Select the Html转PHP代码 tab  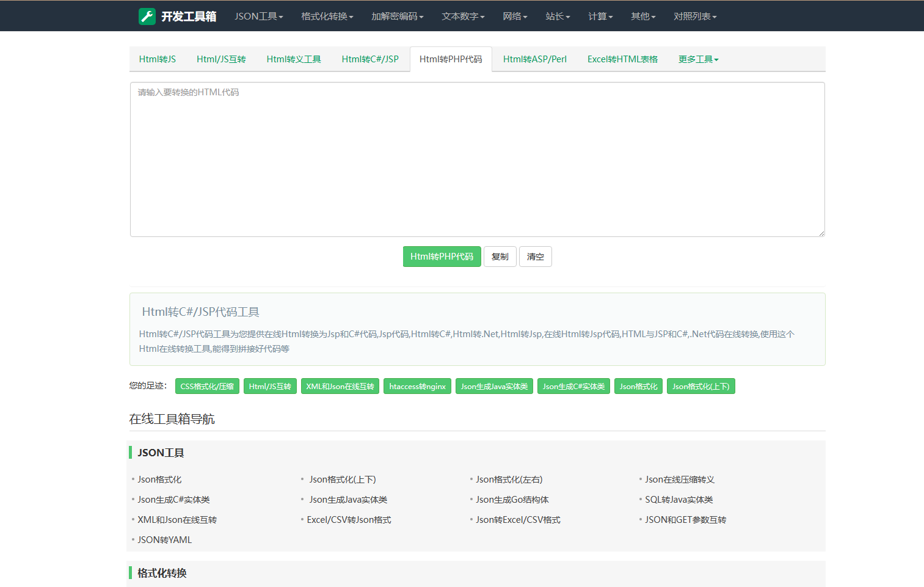coord(451,59)
